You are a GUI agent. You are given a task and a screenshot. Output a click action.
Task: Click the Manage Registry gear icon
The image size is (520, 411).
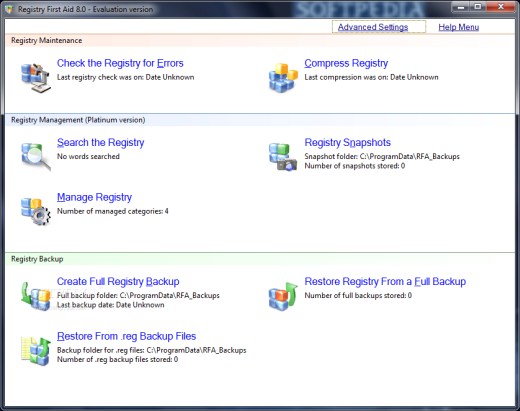36,212
